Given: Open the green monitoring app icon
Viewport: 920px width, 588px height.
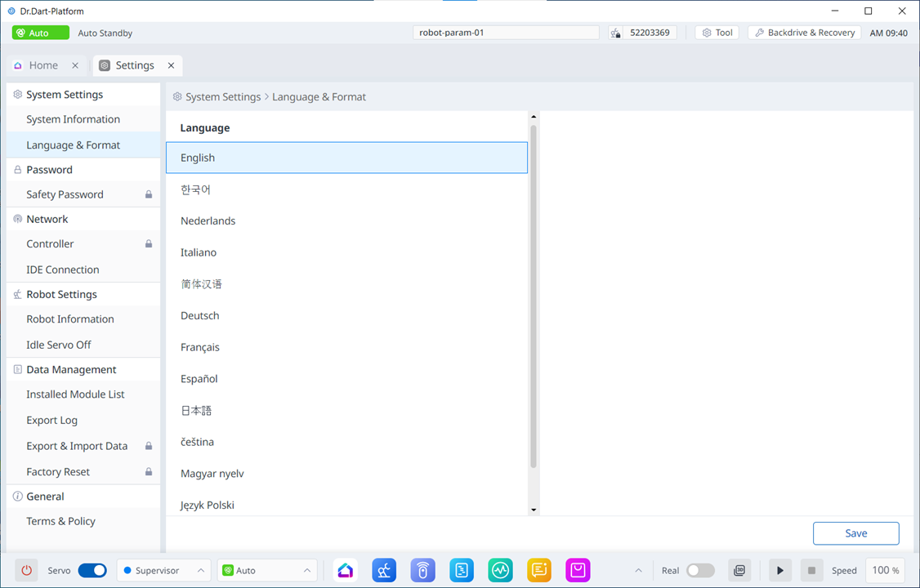Looking at the screenshot, I should coord(500,570).
